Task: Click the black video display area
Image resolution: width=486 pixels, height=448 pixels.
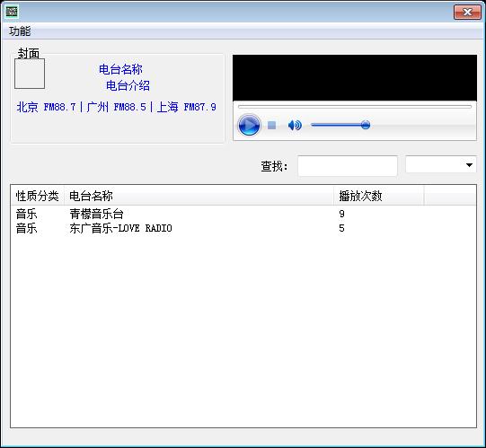Action: (x=355, y=78)
